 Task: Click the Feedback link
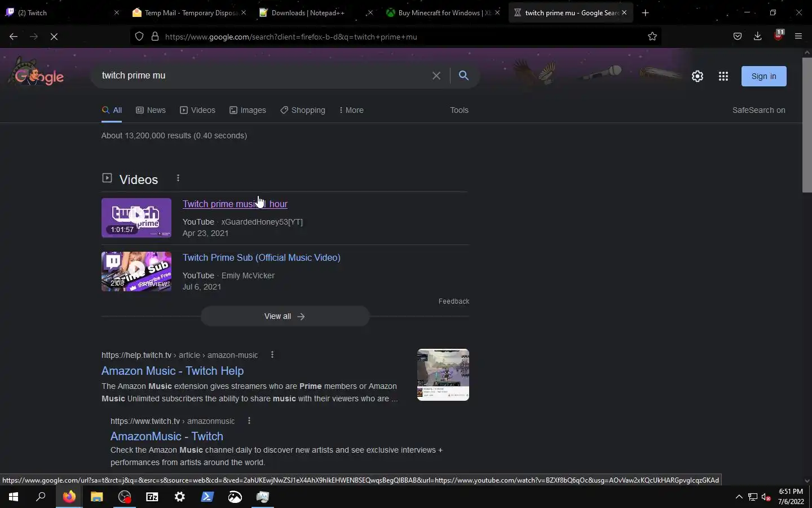454,301
